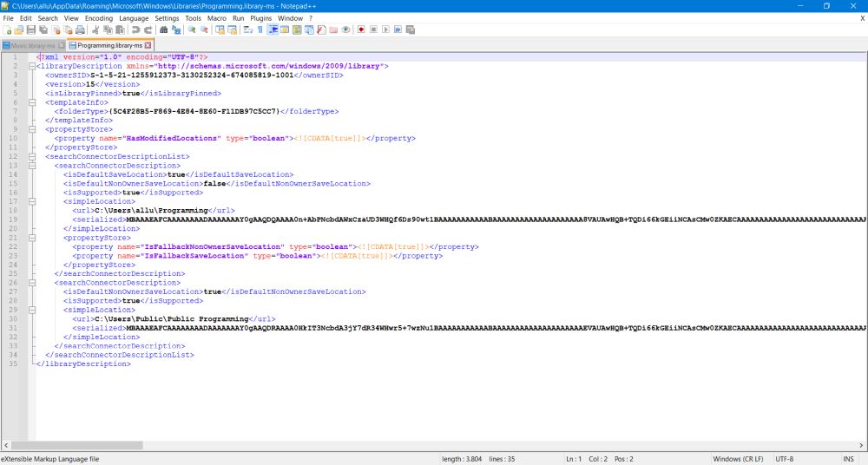The width and height of the screenshot is (868, 465).
Task: Redo the edit via toolbar arrow
Action: point(148,29)
